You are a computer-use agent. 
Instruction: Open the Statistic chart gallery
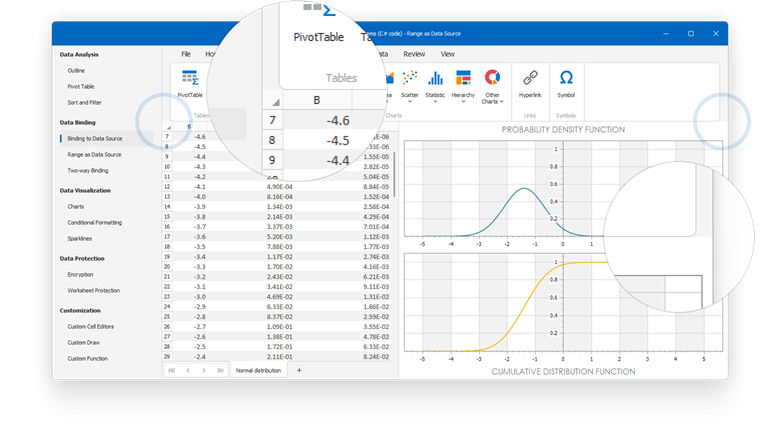point(435,86)
